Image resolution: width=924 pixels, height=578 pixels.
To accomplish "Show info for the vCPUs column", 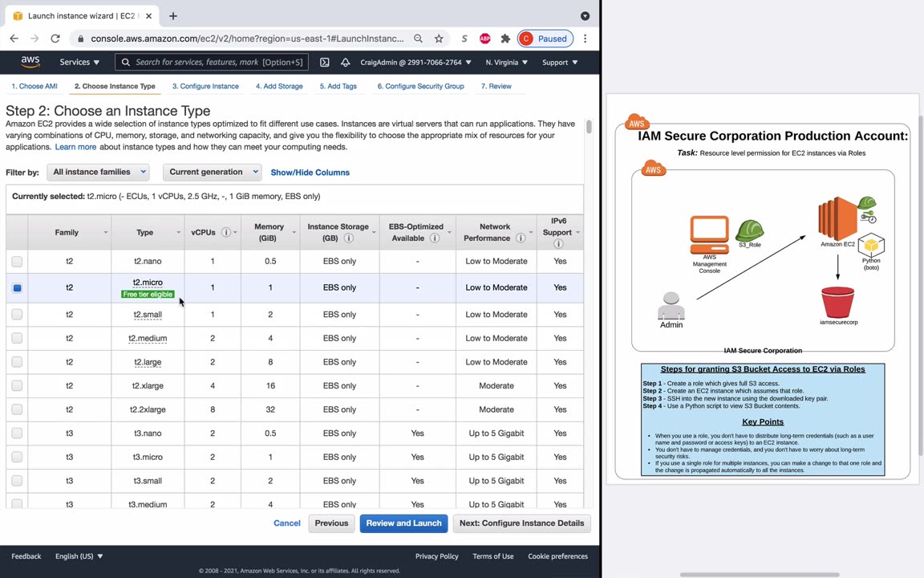I will point(225,232).
